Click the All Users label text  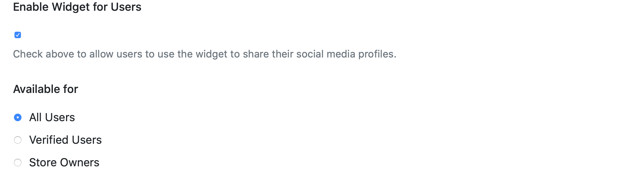click(52, 117)
